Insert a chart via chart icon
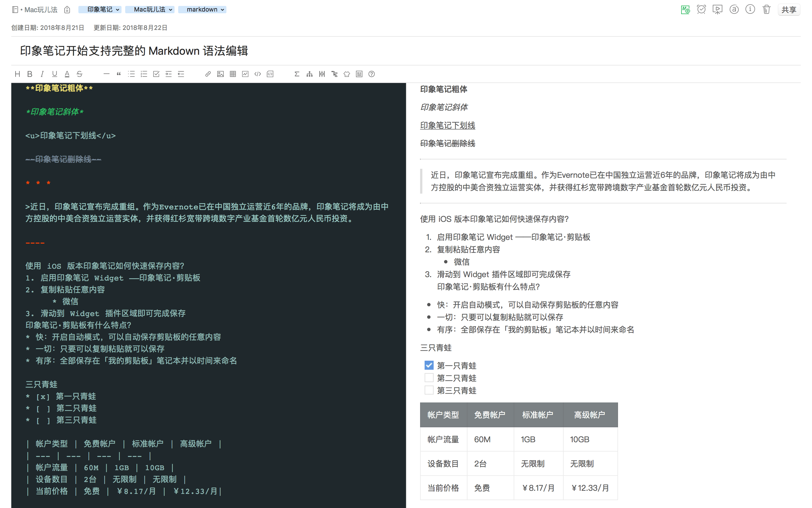 click(x=245, y=74)
